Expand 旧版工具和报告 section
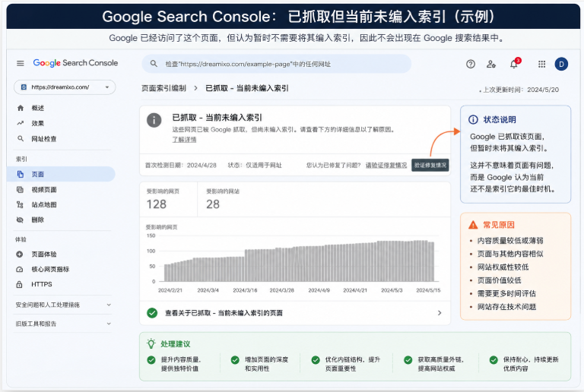 pyautogui.click(x=64, y=324)
